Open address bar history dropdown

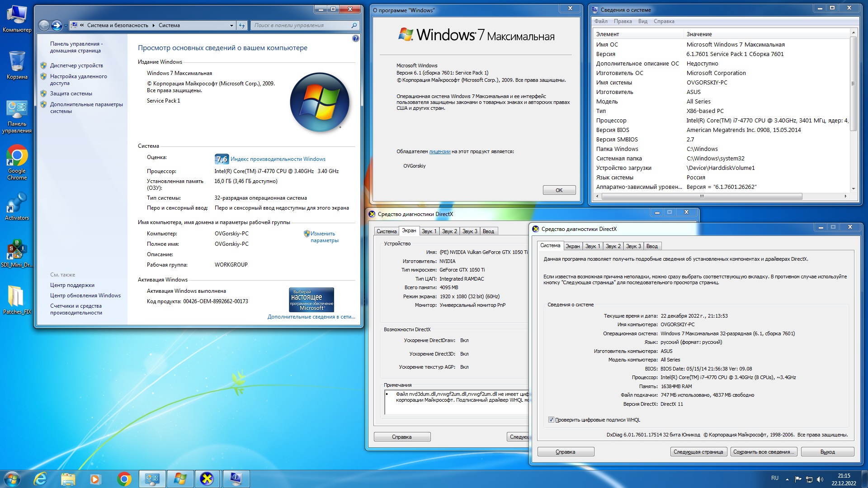(231, 25)
